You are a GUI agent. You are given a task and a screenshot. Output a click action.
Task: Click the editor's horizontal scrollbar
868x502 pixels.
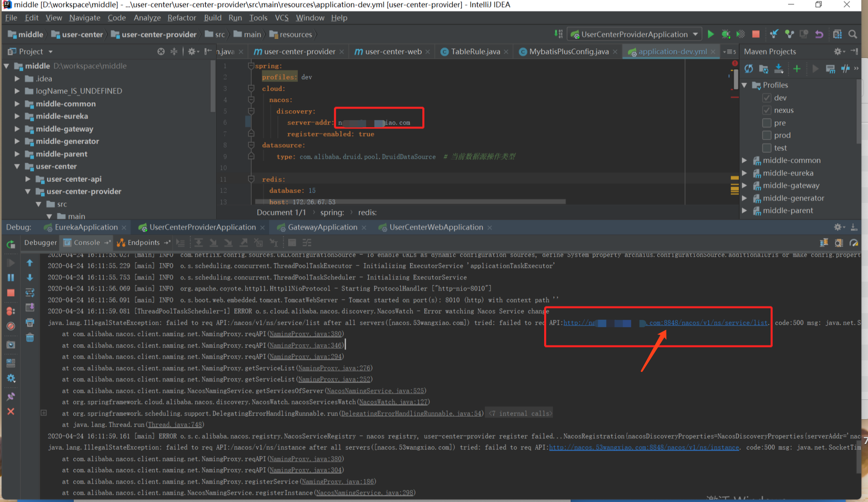point(410,202)
